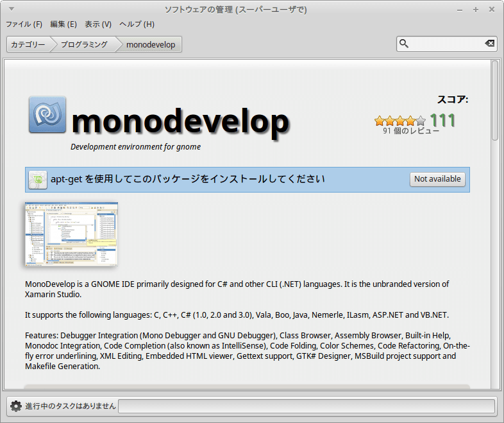Open the window menu arrow in title bar

(12, 9)
